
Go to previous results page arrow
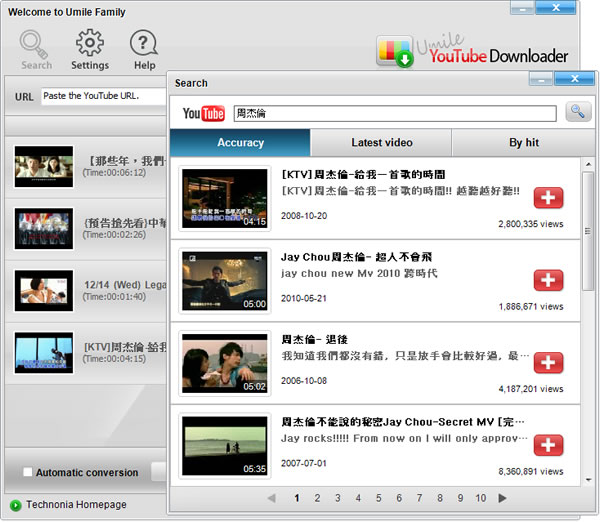tap(271, 498)
